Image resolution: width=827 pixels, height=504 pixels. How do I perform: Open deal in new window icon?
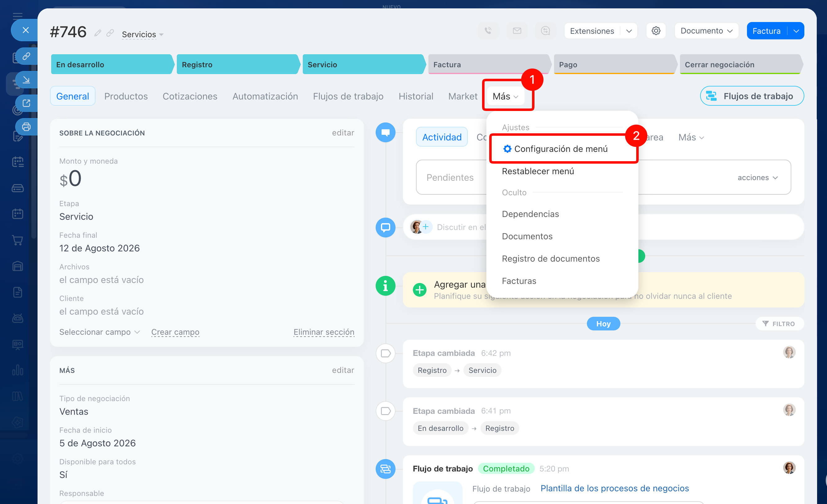point(26,103)
